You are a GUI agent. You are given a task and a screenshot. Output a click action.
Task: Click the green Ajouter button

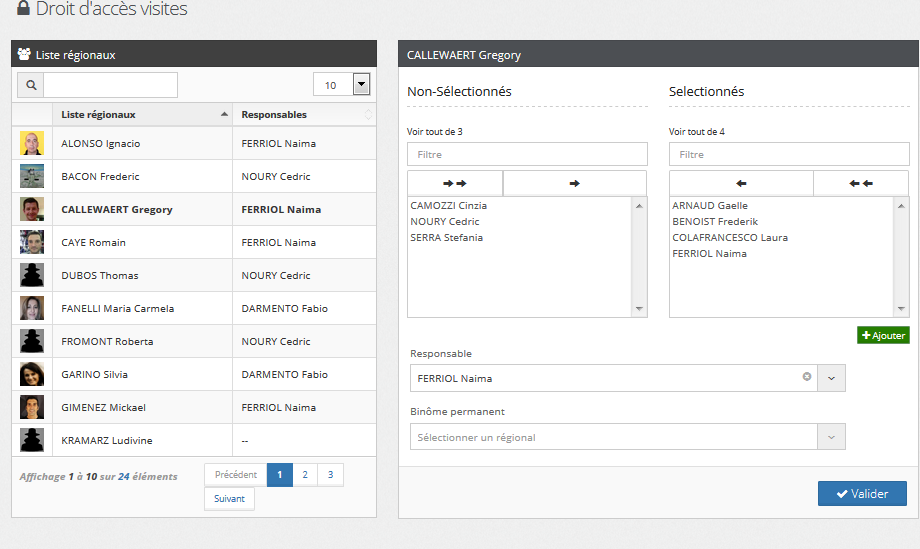[x=883, y=336]
